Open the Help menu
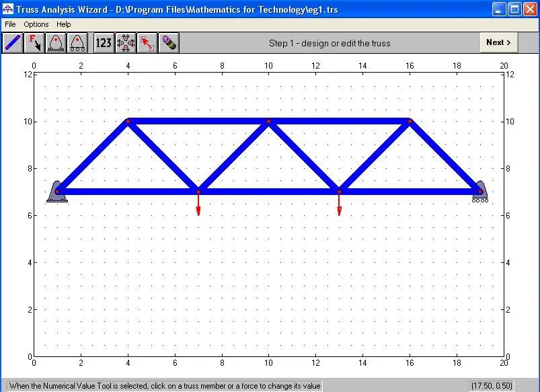 [64, 24]
